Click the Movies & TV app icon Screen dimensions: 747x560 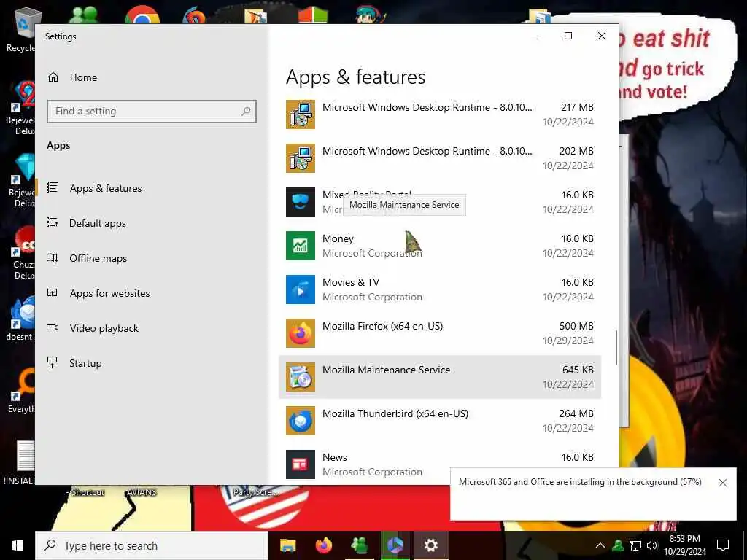(300, 289)
